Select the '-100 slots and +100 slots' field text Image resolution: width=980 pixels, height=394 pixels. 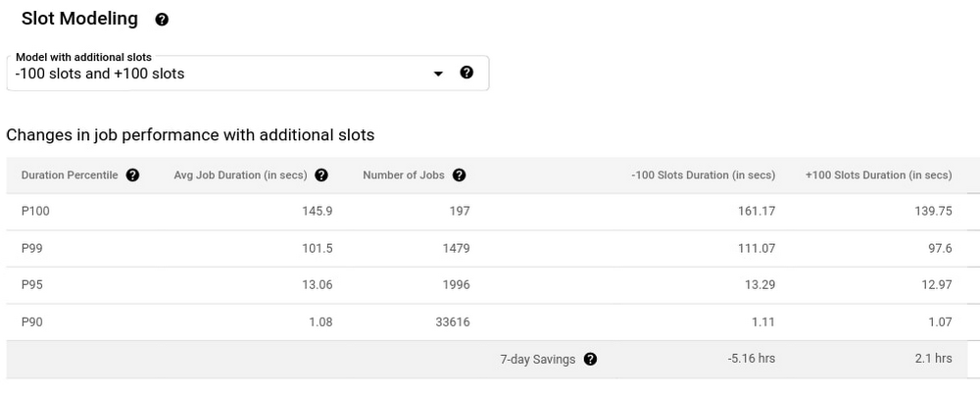click(x=100, y=74)
